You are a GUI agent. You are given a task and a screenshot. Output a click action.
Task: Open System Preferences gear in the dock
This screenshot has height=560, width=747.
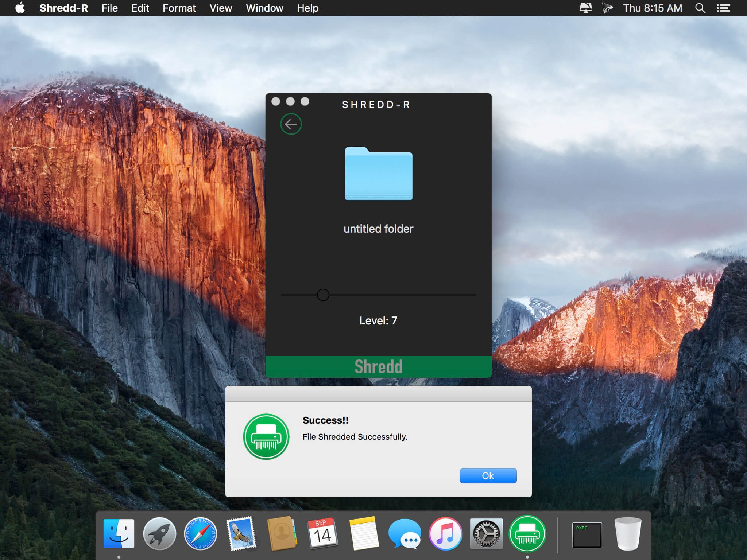tap(486, 534)
